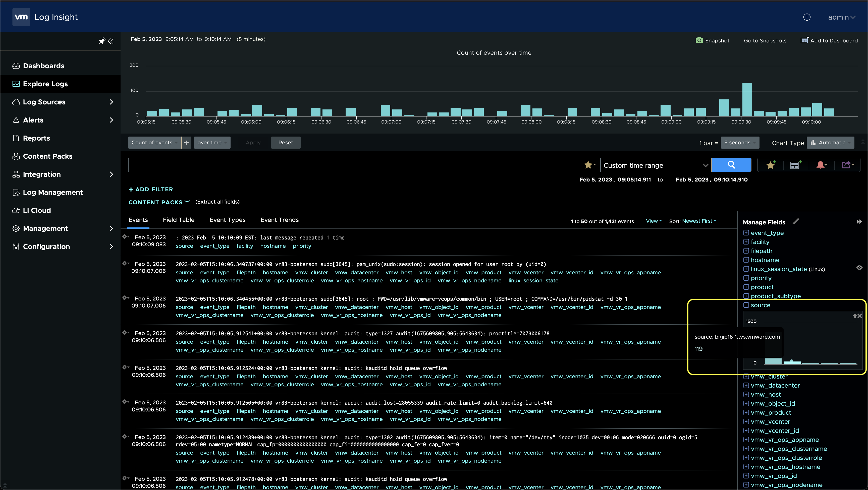This screenshot has width=868, height=490.
Task: Open the Event Trends tab
Action: pyautogui.click(x=279, y=220)
